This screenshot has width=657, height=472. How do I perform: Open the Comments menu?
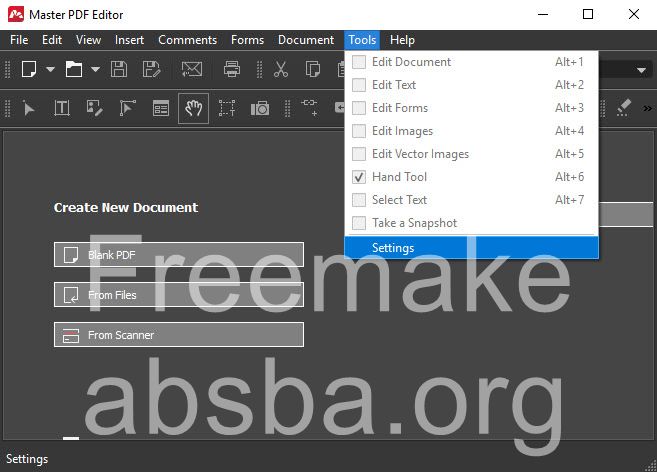click(188, 40)
